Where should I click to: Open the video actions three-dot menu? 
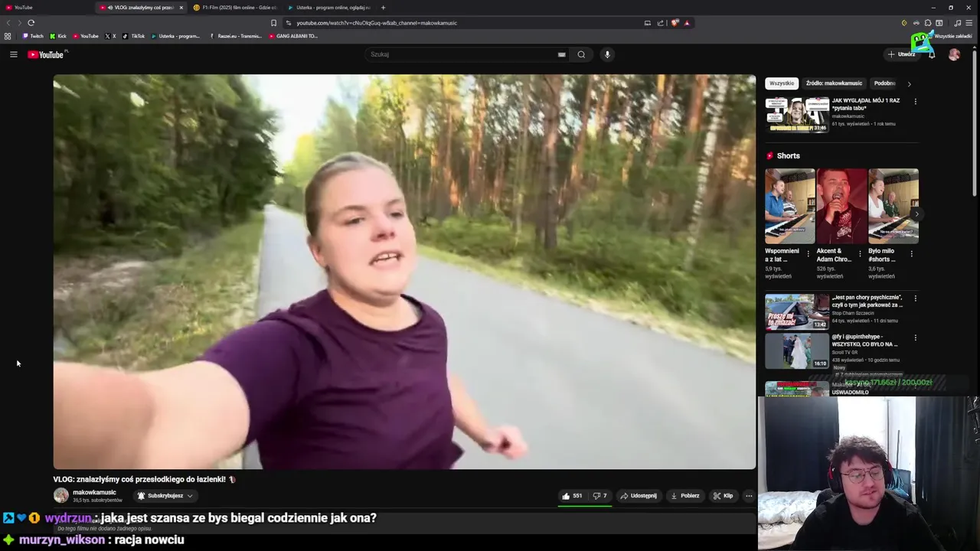pyautogui.click(x=749, y=496)
